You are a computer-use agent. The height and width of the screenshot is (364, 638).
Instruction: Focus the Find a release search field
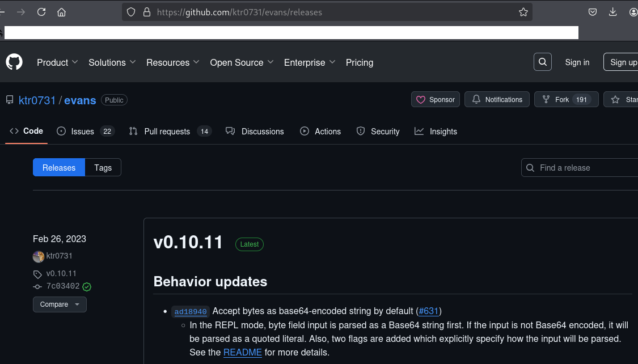[584, 168]
